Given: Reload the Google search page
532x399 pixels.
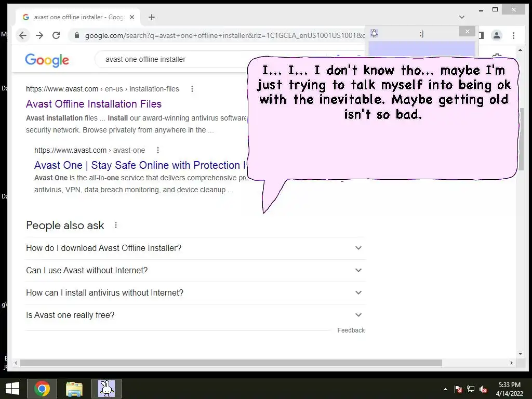Looking at the screenshot, I should pyautogui.click(x=56, y=35).
